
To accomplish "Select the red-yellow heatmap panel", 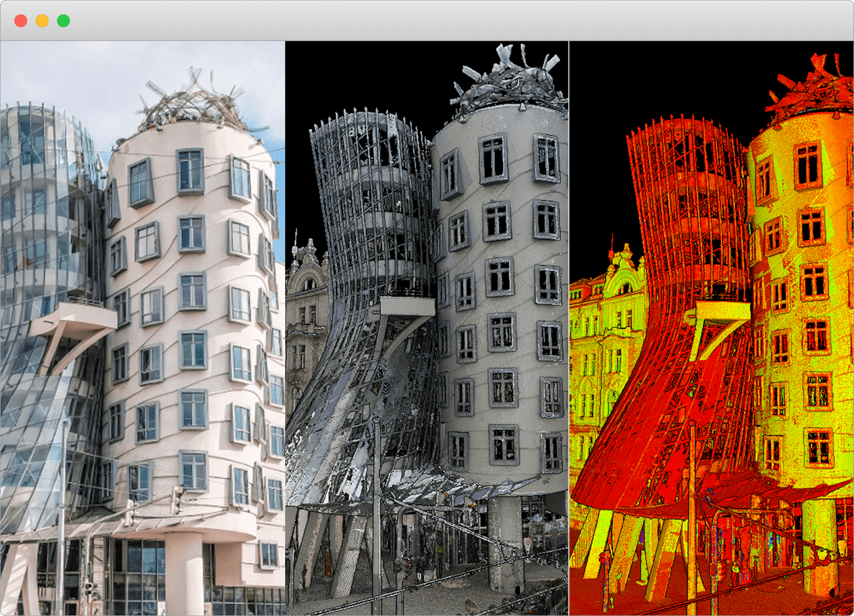I will tap(711, 328).
